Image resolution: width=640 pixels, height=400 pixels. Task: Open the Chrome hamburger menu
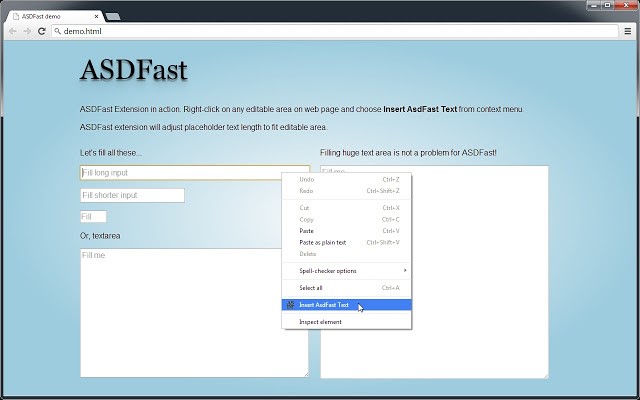pos(628,31)
